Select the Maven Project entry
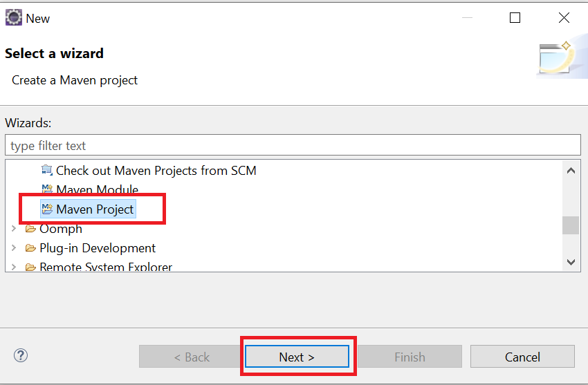The height and width of the screenshot is (385, 588). tap(95, 209)
